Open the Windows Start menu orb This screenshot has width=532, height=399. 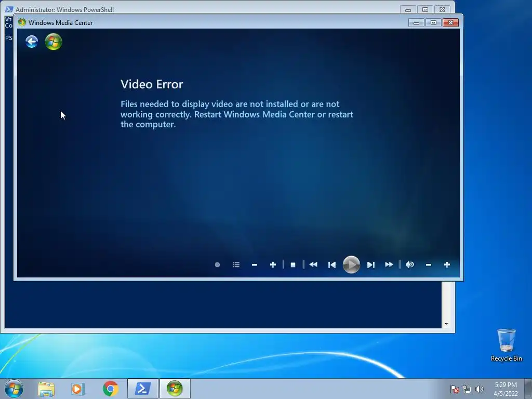[14, 389]
